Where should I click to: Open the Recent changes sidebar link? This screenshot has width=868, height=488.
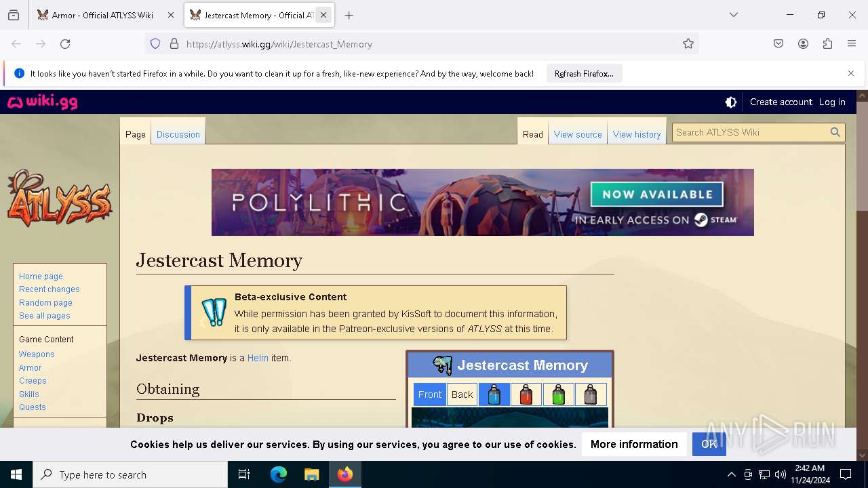pos(50,289)
